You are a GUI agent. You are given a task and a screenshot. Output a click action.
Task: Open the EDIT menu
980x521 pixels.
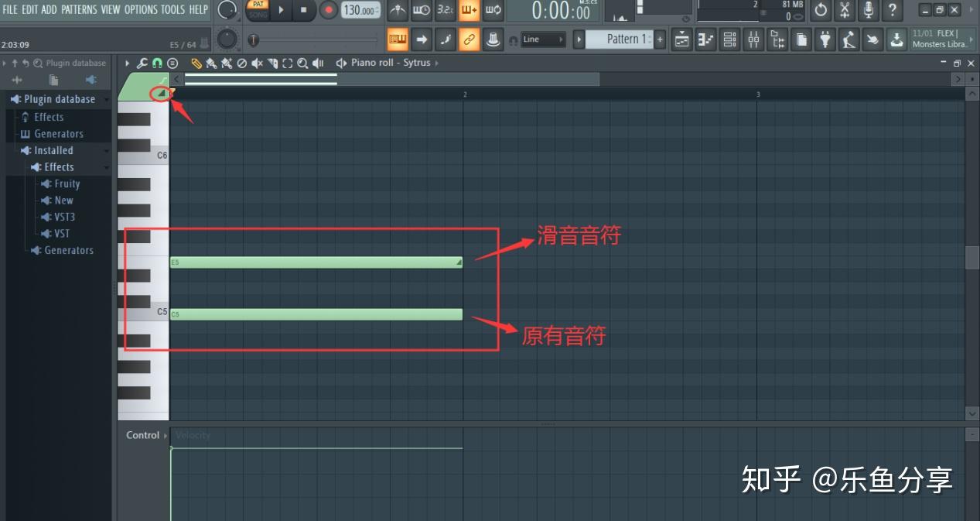coord(29,9)
